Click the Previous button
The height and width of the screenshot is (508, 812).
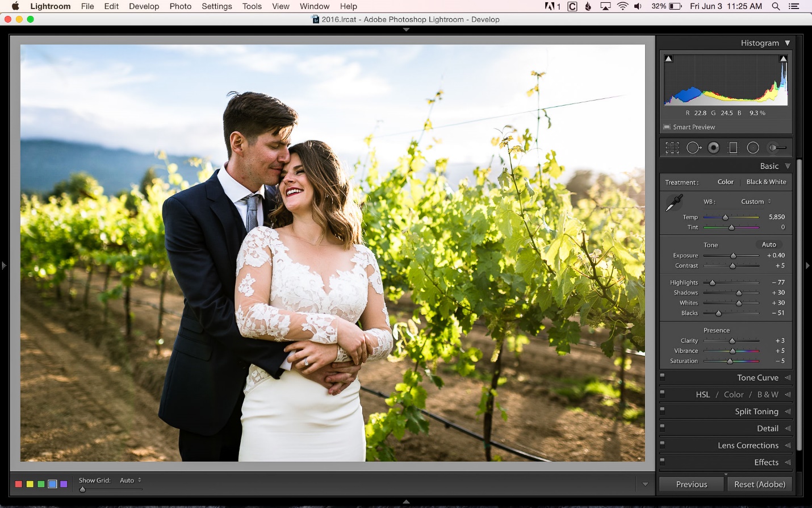coord(692,485)
